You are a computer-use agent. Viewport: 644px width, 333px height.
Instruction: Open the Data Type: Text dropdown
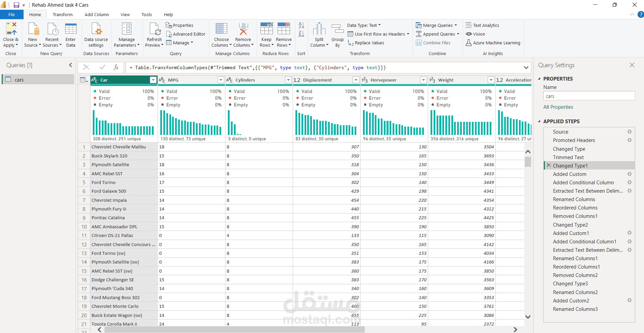point(364,25)
